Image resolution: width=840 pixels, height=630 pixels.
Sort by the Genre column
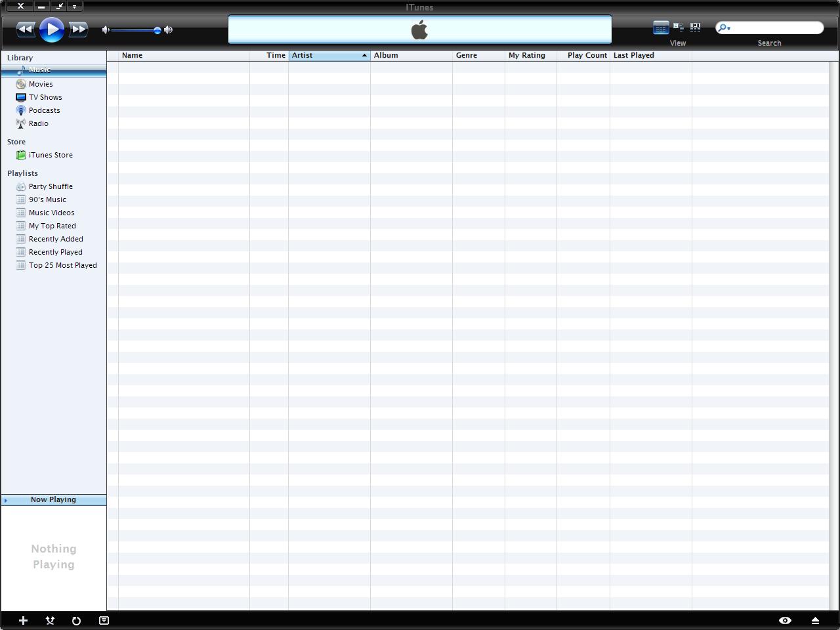tap(478, 55)
